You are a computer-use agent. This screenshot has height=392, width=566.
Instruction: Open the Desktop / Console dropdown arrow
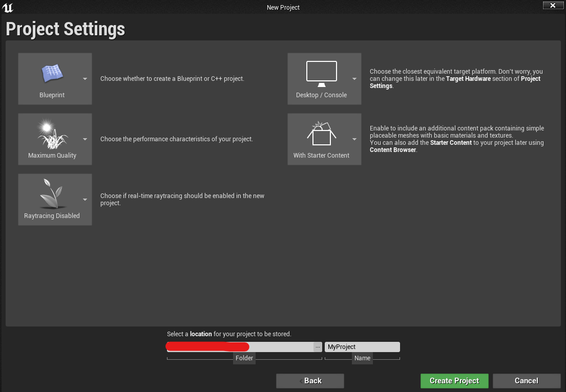point(354,79)
